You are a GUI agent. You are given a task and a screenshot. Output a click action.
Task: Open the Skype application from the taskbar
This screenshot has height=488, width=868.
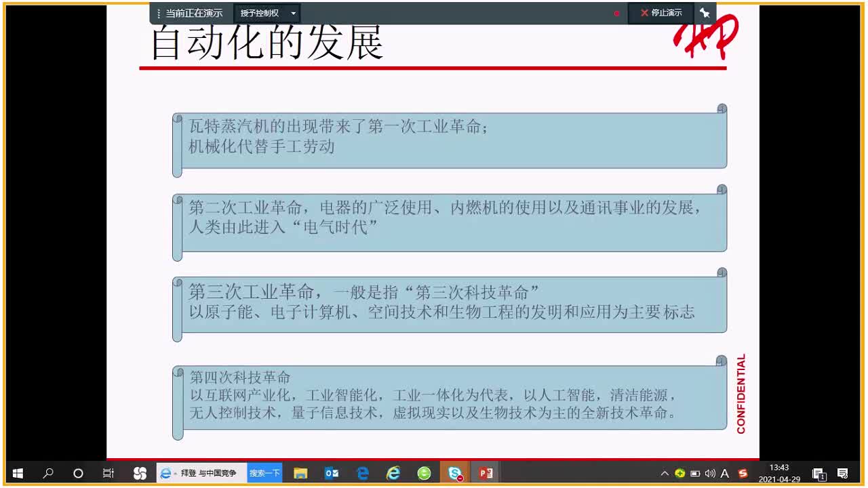coord(454,473)
